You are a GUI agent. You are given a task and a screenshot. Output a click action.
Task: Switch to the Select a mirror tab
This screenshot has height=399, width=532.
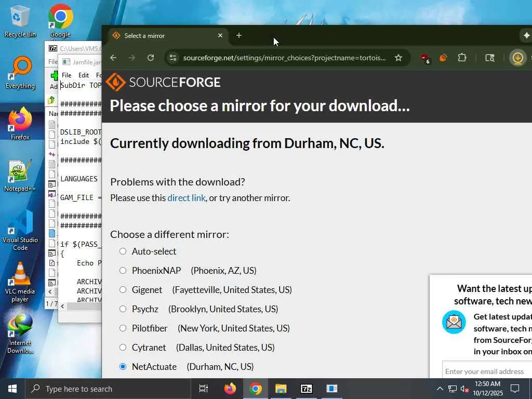tap(168, 35)
